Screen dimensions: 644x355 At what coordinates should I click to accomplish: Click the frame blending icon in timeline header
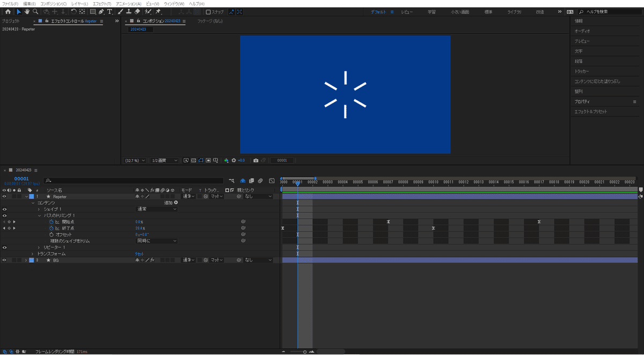click(x=251, y=181)
